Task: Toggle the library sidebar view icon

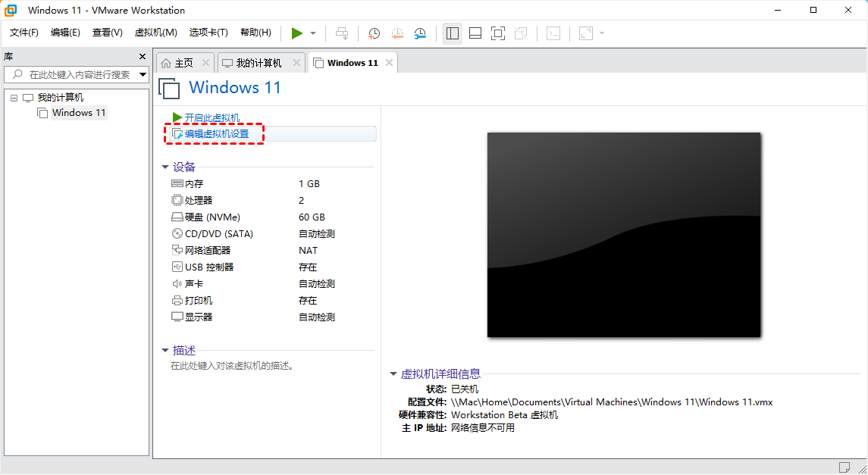Action: point(453,33)
